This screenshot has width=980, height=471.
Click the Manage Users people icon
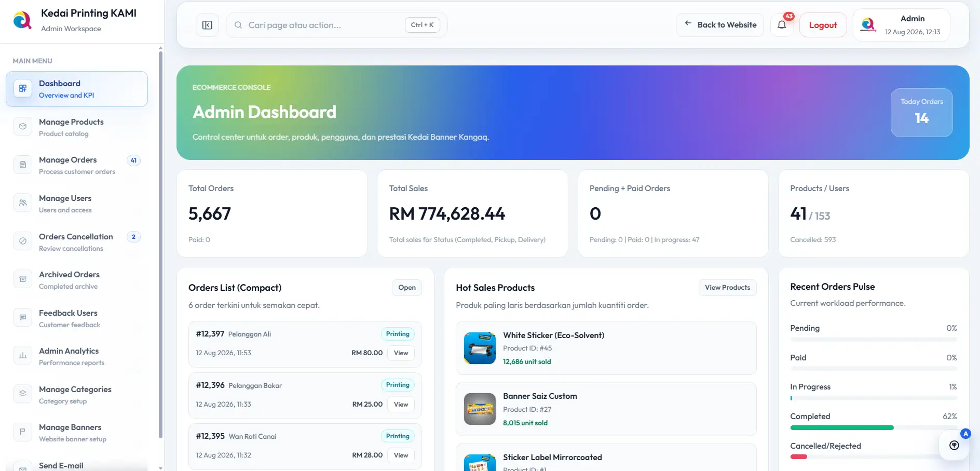pos(23,203)
